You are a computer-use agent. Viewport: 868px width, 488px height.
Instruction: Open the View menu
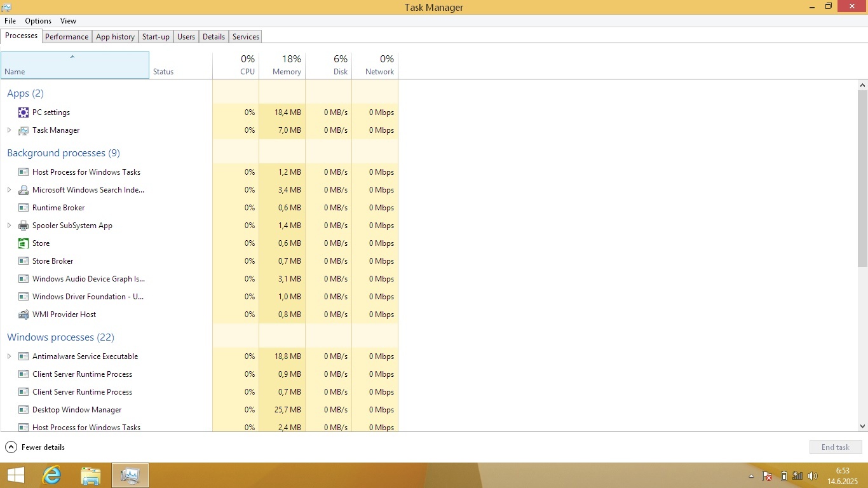[68, 21]
